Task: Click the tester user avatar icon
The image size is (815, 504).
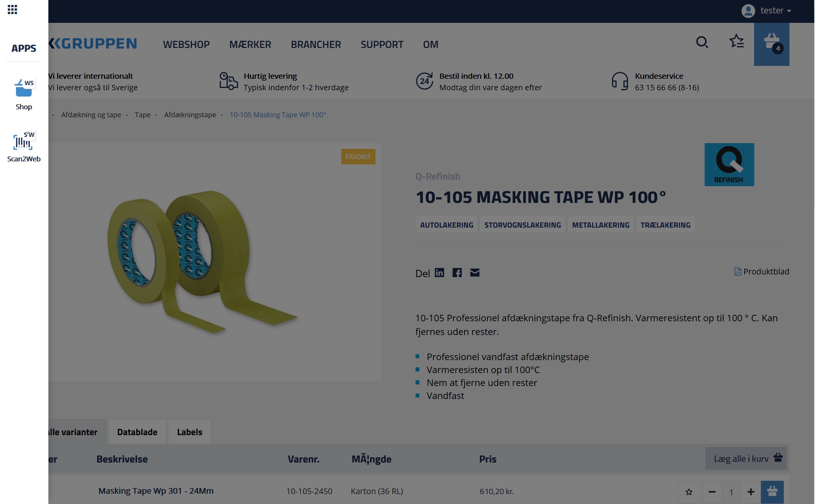Action: click(x=748, y=11)
